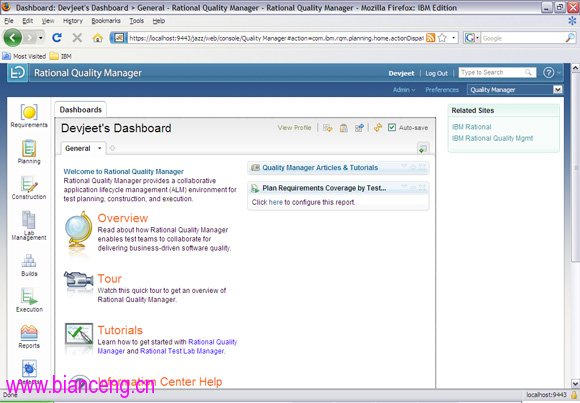The width and height of the screenshot is (580, 403).
Task: Open the dropdown arrow beside the help icon
Action: (558, 73)
